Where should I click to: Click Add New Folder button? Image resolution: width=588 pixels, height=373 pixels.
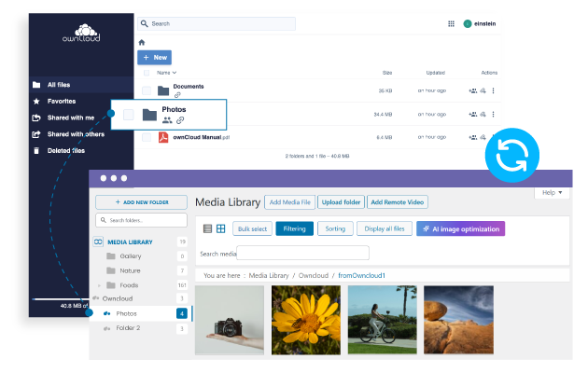tap(141, 202)
